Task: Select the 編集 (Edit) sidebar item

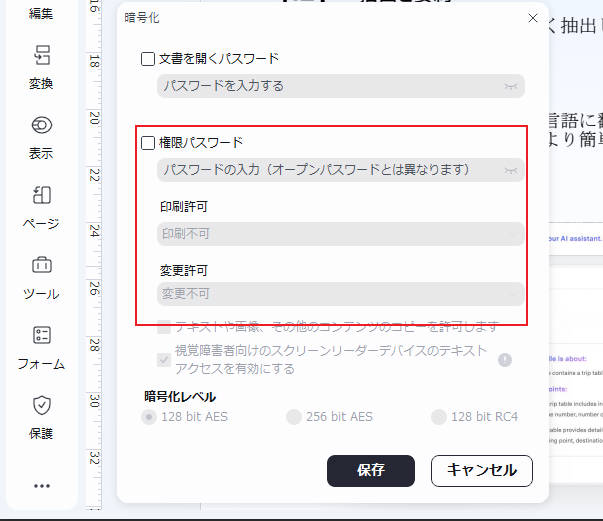Action: [x=41, y=13]
